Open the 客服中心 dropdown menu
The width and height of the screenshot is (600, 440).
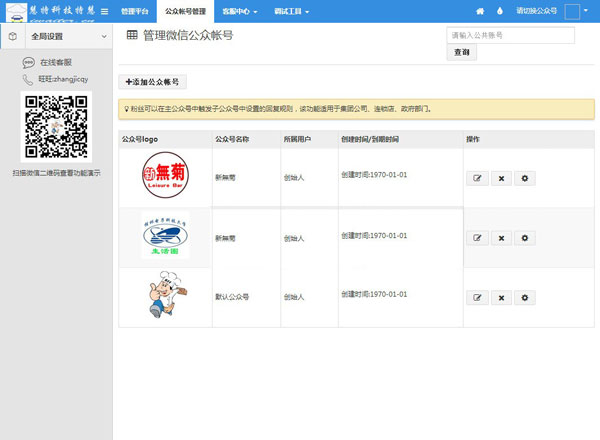pos(240,11)
